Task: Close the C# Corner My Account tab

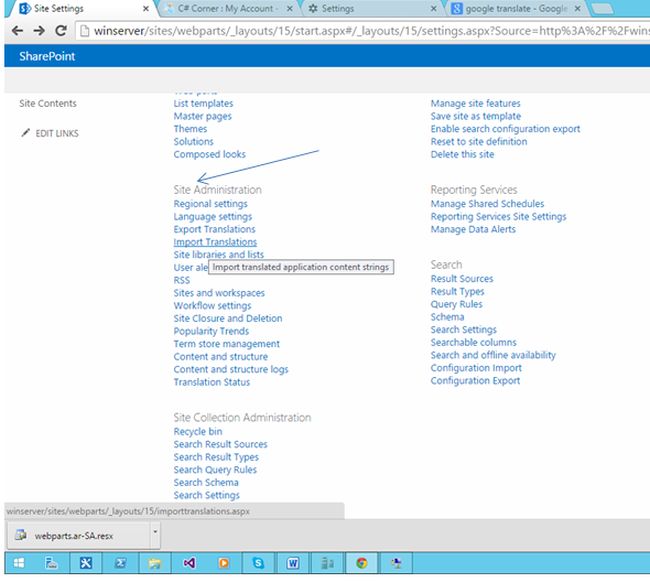Action: pyautogui.click(x=290, y=8)
